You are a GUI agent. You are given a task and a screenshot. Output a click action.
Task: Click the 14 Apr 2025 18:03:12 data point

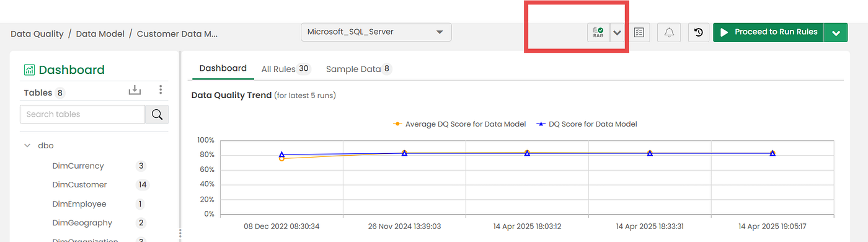click(x=527, y=153)
